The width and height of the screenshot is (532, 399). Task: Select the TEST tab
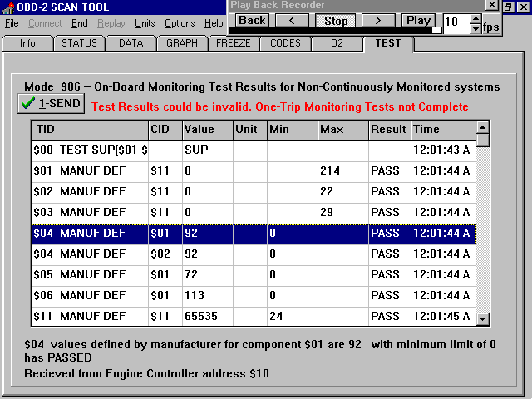(388, 43)
